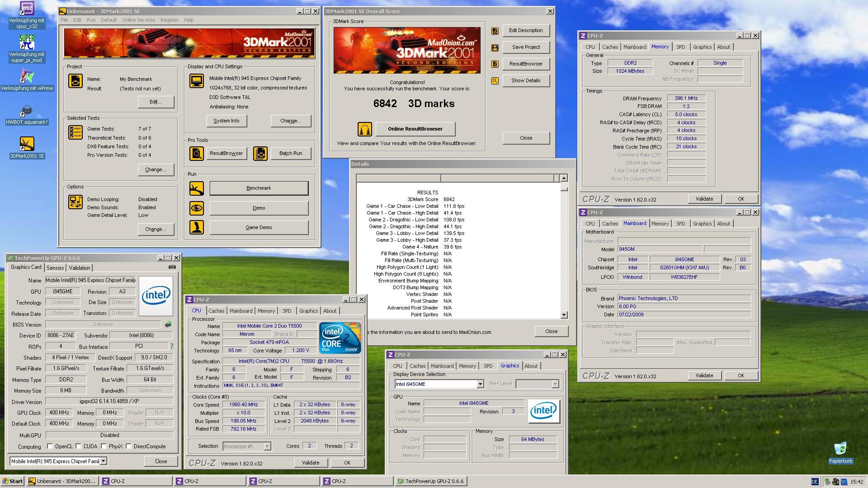Click the Game Demo button
Viewport: 868px width, 488px height.
point(259,228)
